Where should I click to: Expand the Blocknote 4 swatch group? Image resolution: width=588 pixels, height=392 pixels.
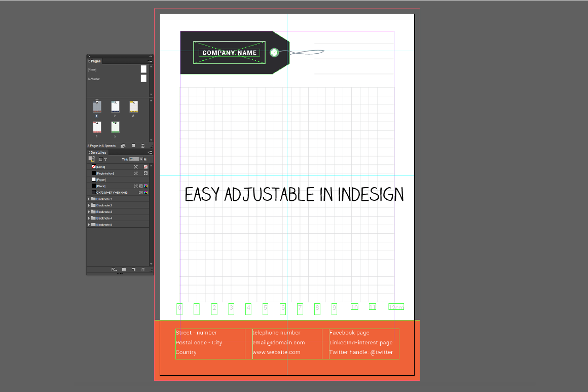click(x=88, y=218)
